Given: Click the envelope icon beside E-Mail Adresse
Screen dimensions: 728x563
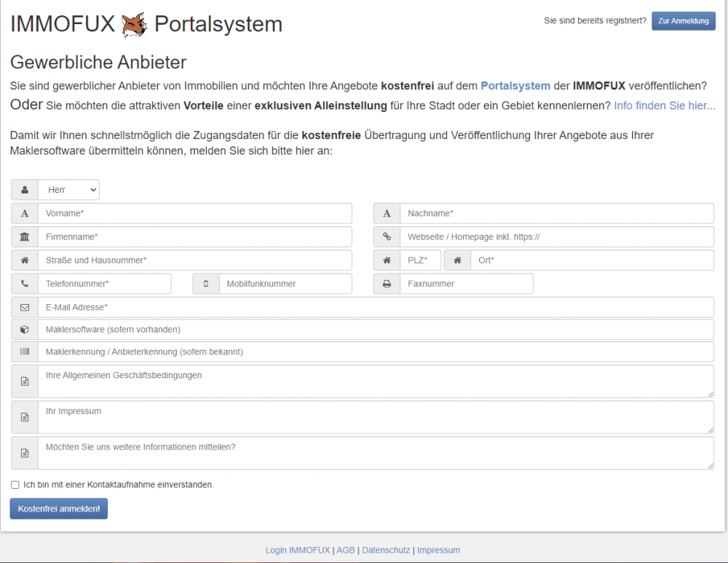Looking at the screenshot, I should pyautogui.click(x=25, y=308).
